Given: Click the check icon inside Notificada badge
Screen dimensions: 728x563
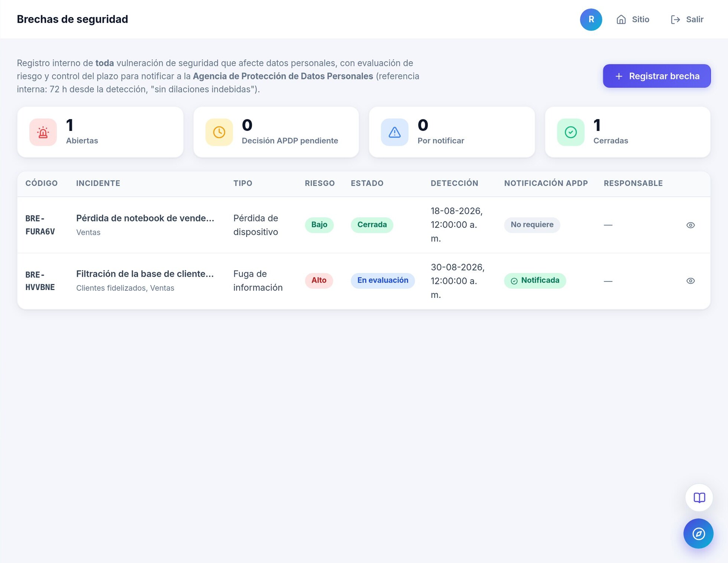Looking at the screenshot, I should (x=514, y=281).
